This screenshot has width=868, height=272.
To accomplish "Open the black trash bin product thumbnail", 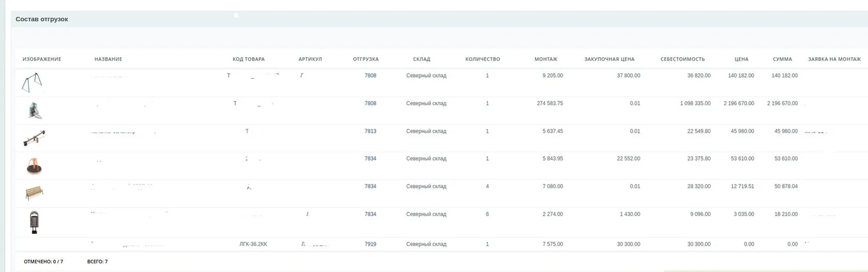I will click(35, 222).
